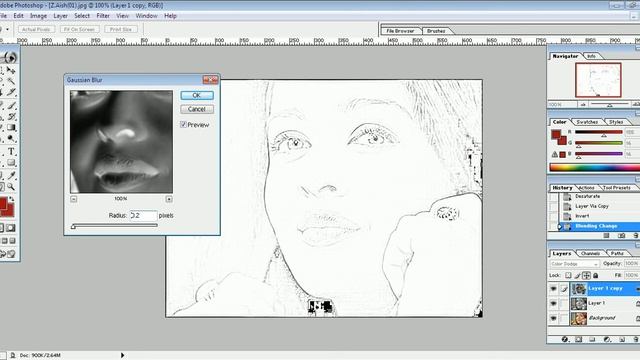The image size is (640, 360).
Task: Create a new layer icon
Action: 622,339
